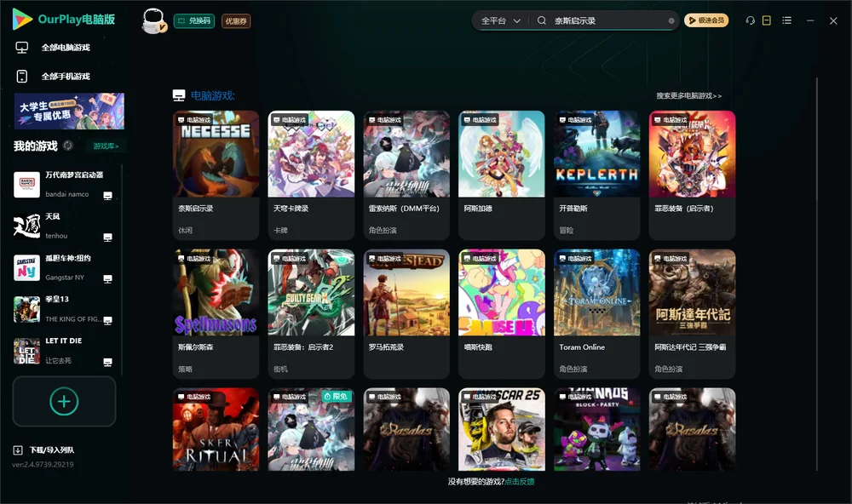Open the 开普勒斯 Keplerth game card
The width and height of the screenshot is (852, 504).
[596, 175]
